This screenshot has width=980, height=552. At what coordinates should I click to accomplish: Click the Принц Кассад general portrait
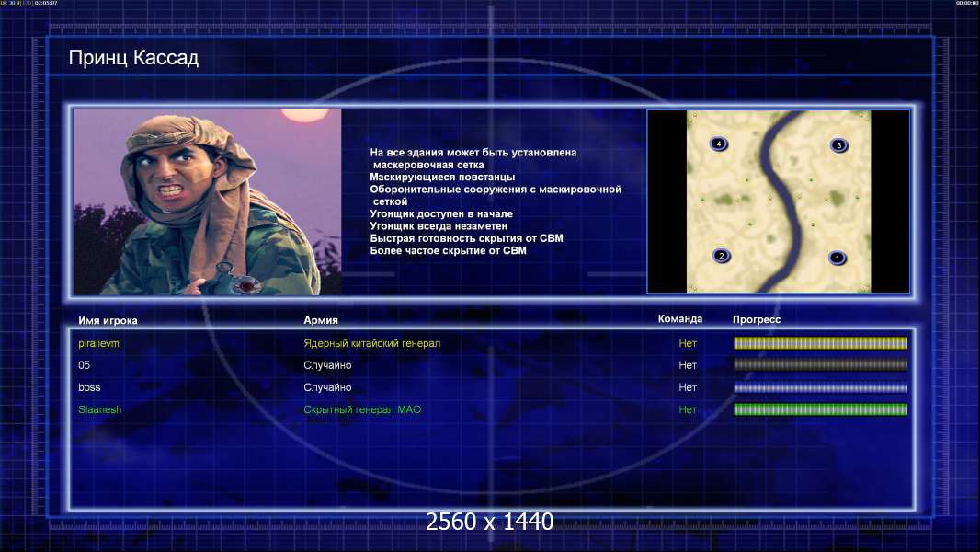[208, 201]
